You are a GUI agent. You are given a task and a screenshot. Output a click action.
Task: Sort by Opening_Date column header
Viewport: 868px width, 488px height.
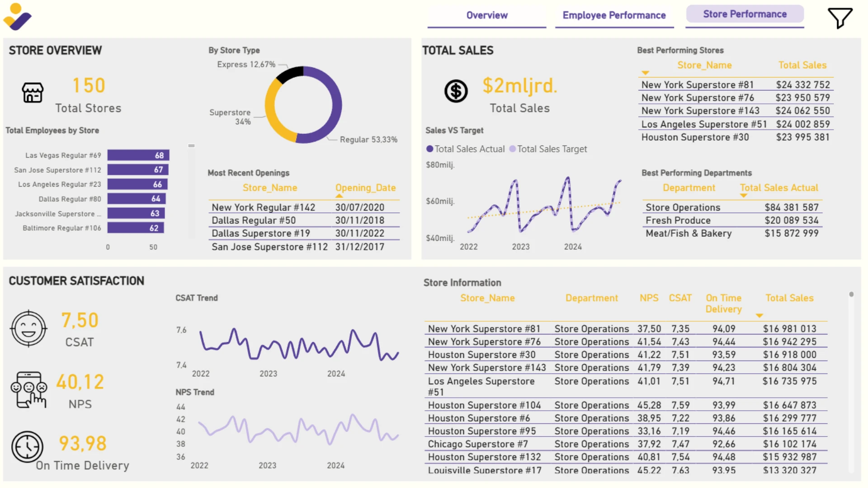365,188
